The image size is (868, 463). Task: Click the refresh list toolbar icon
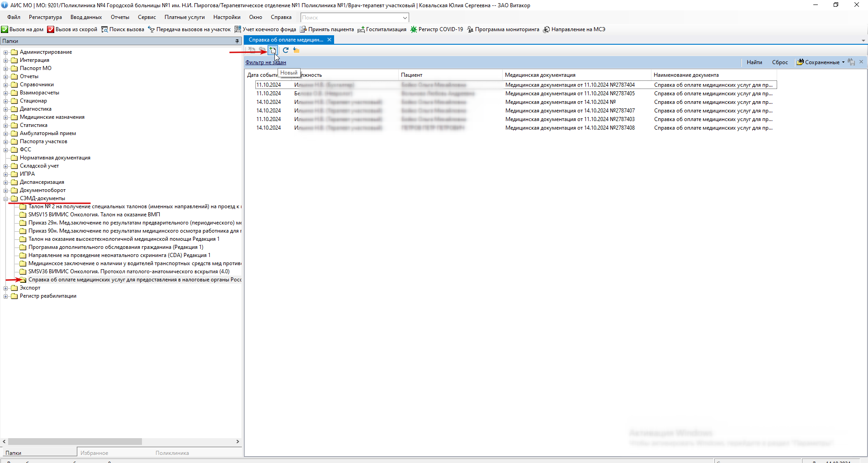(286, 50)
